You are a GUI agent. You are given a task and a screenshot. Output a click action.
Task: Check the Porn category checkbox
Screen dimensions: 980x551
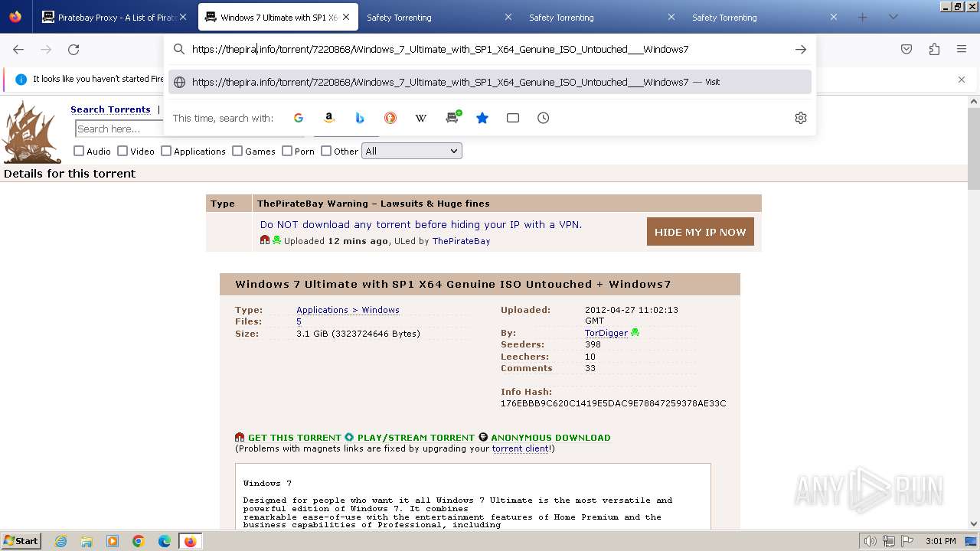(287, 151)
